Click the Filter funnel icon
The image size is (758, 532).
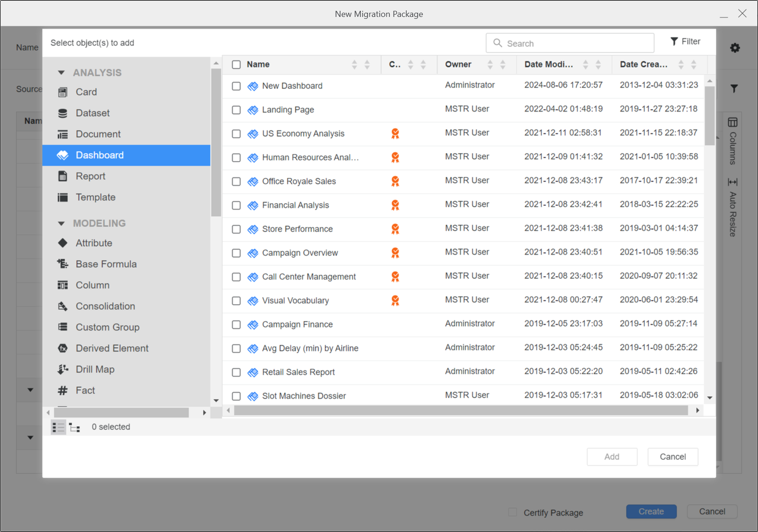674,42
